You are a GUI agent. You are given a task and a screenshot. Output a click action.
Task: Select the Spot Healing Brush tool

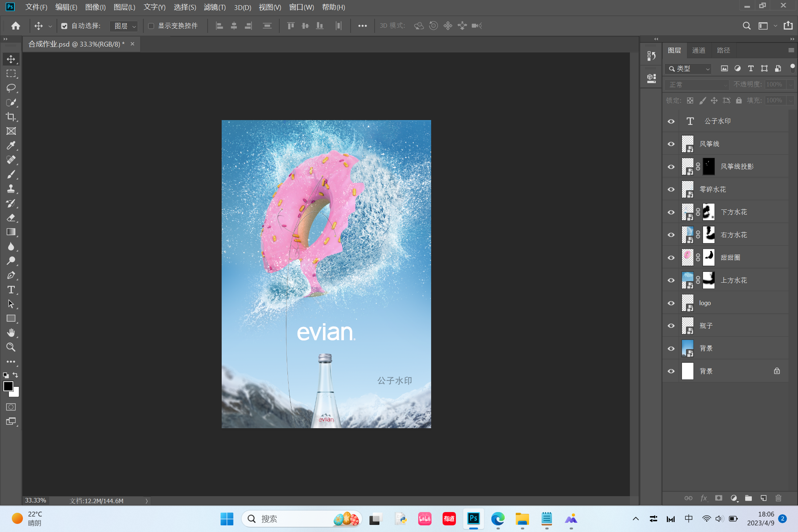[11, 160]
